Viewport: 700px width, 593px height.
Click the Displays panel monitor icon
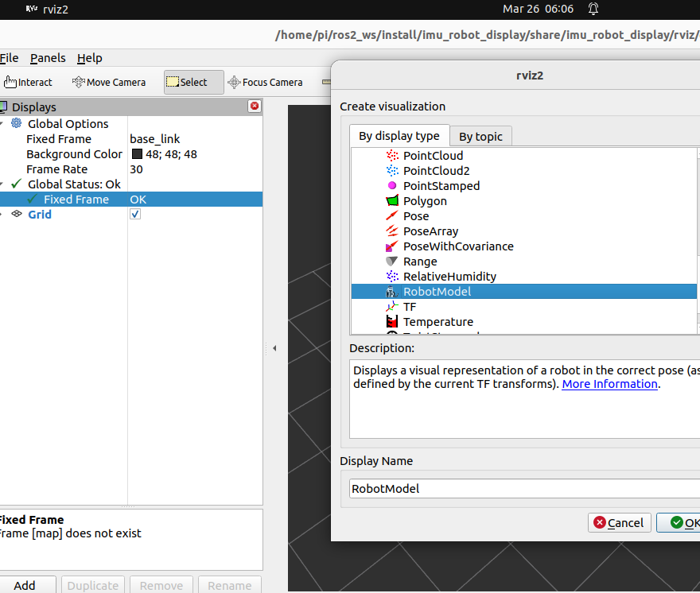[x=3, y=107]
